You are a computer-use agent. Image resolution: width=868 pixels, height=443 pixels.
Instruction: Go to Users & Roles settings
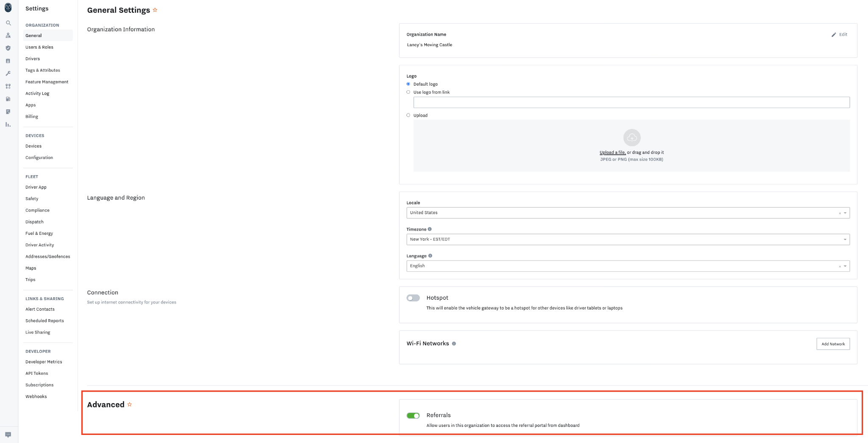pyautogui.click(x=39, y=47)
